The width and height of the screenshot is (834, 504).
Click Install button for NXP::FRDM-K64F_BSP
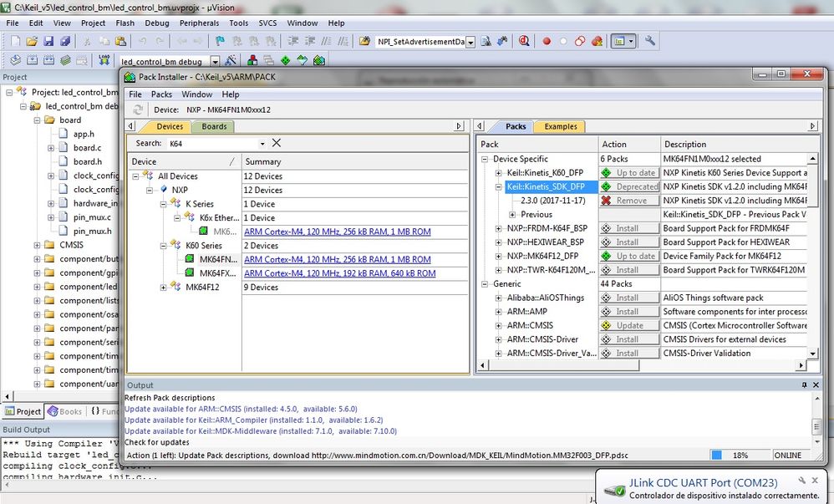pos(629,228)
